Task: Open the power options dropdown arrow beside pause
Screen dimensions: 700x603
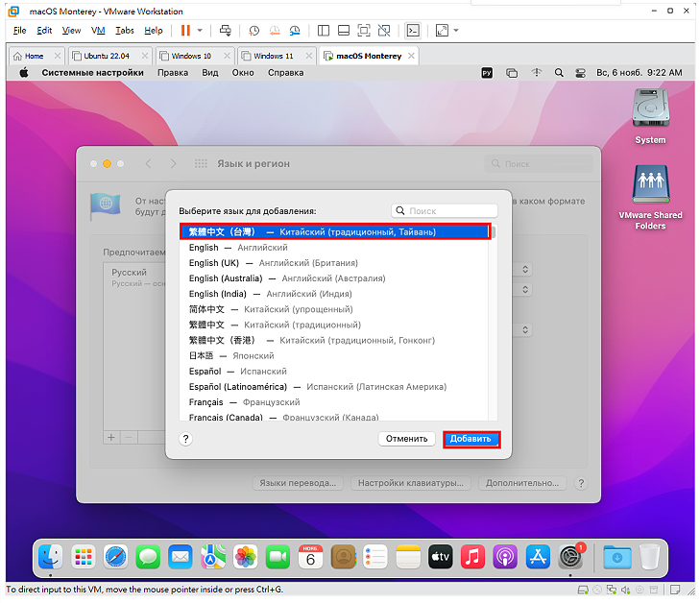Action: tap(200, 31)
